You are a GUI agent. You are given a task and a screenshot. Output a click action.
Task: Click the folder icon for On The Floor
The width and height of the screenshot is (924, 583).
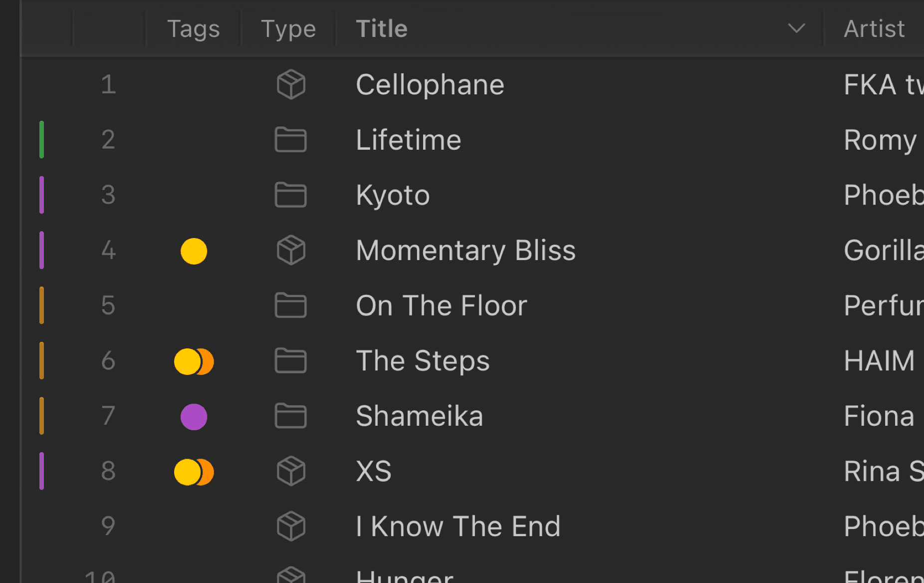pos(290,305)
